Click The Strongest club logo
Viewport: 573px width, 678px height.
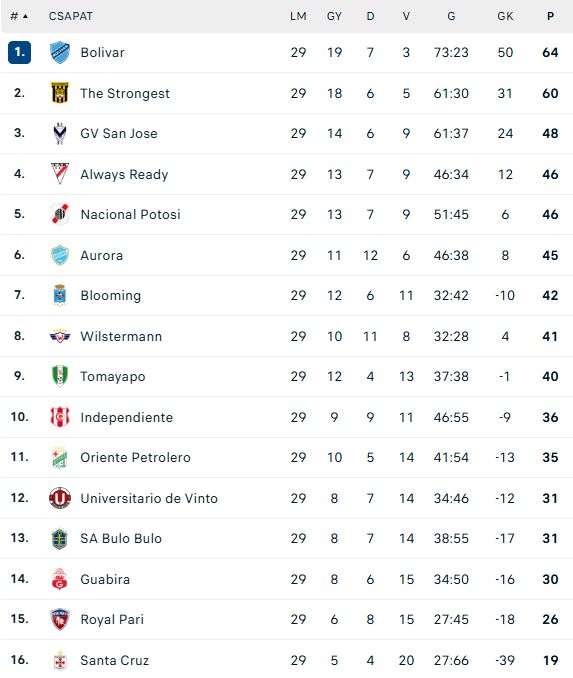tap(60, 93)
